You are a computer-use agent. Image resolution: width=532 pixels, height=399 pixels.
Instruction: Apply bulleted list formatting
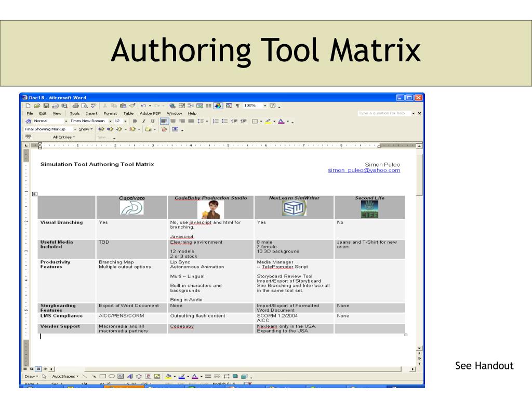pos(224,121)
